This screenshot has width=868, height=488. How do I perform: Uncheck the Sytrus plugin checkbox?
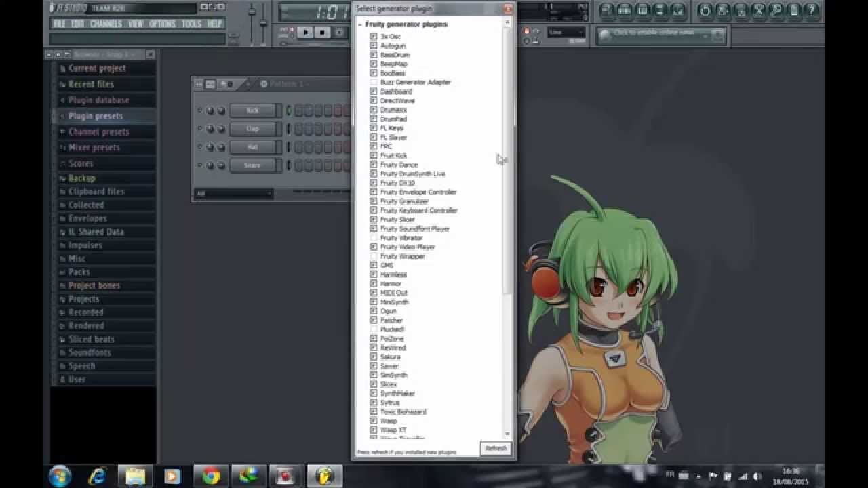coord(374,403)
